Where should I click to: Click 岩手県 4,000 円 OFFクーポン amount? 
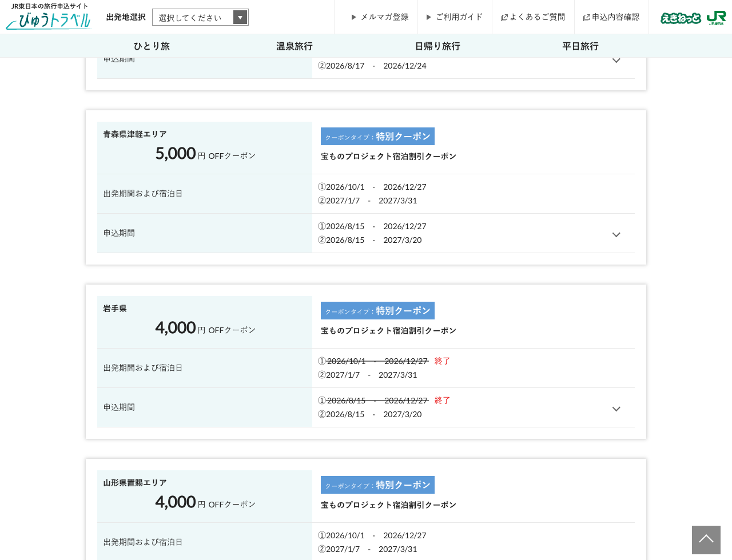click(205, 328)
